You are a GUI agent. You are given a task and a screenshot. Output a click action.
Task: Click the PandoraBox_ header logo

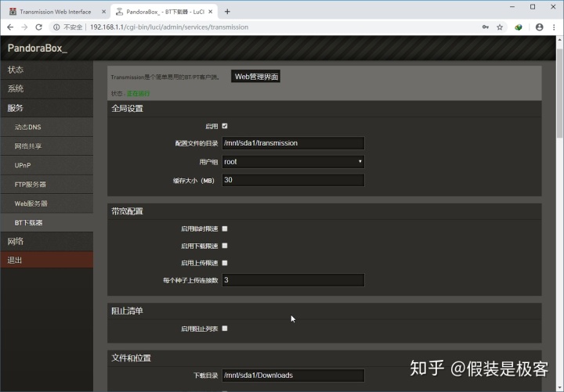[x=37, y=49]
